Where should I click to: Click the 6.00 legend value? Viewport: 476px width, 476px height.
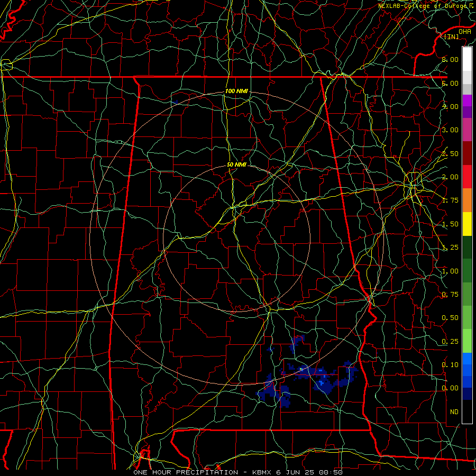click(450, 83)
